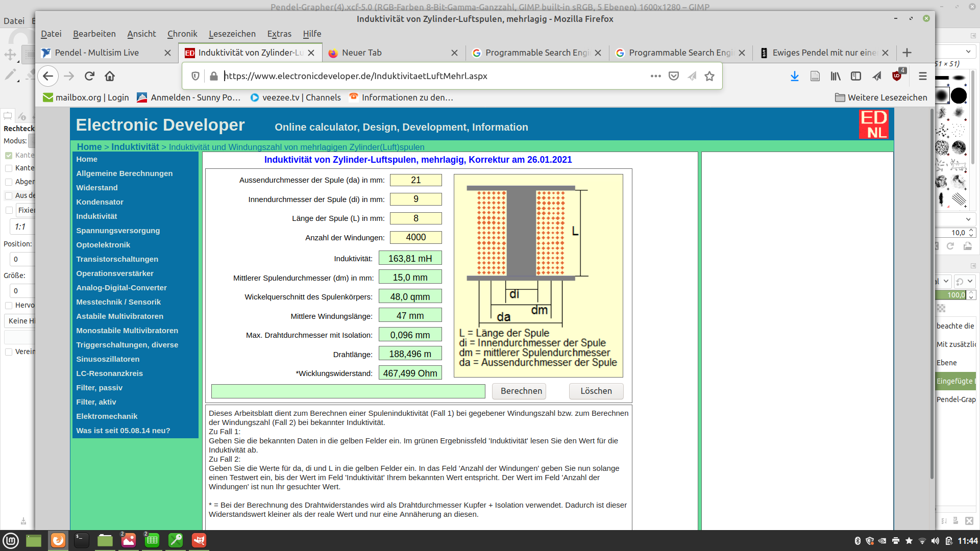980x551 pixels.
Task: Open a new tab with plus button
Action: point(907,53)
